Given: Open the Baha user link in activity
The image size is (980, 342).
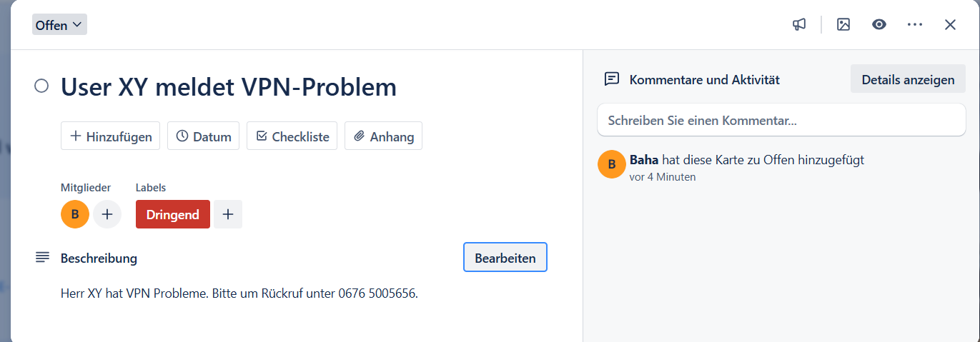Looking at the screenshot, I should [643, 160].
